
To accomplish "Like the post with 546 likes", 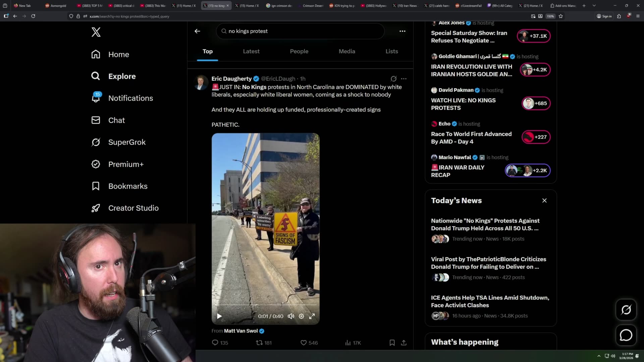I will pos(309,343).
